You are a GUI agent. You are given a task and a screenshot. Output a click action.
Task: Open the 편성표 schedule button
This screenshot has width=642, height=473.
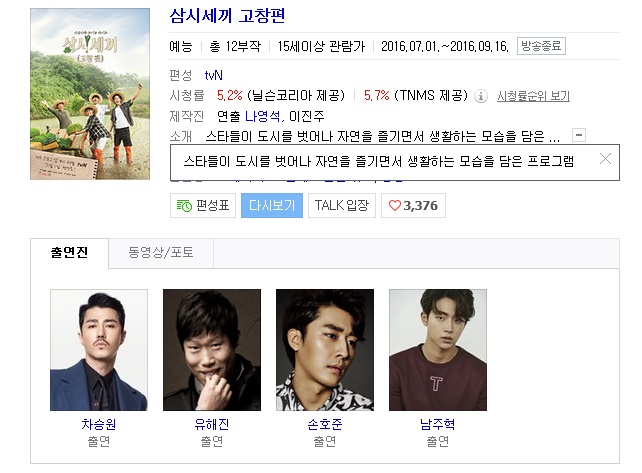click(203, 206)
